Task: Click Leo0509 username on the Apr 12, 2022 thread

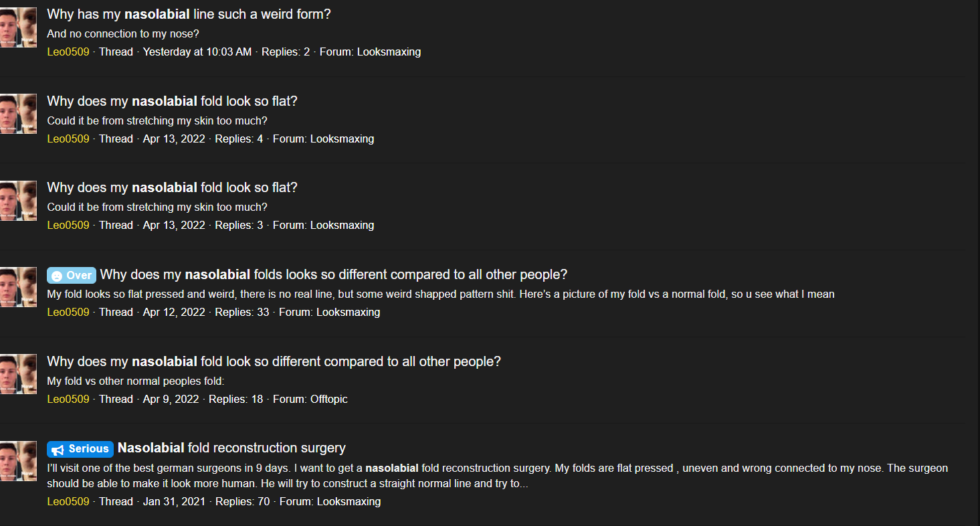Action: click(68, 312)
